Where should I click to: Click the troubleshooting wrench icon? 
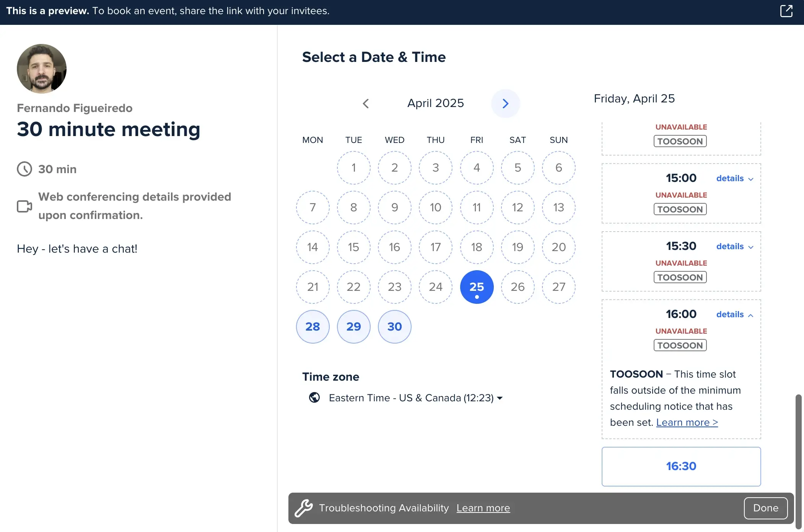pyautogui.click(x=304, y=508)
